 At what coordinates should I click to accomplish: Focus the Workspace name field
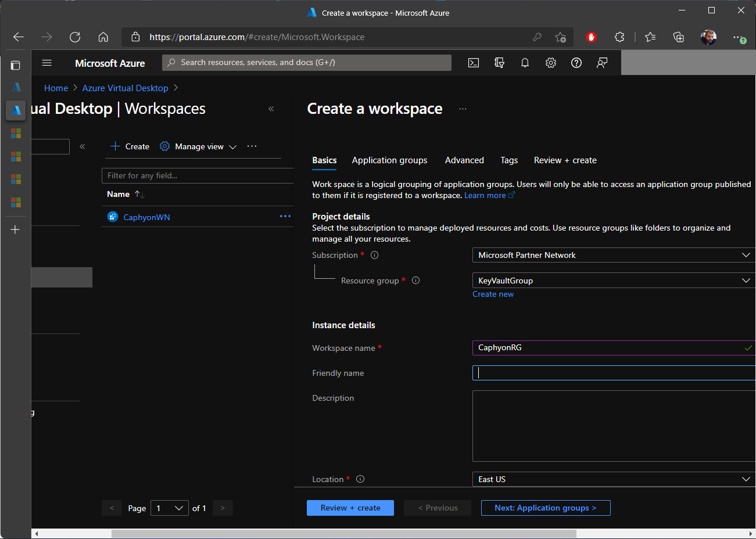pos(614,348)
